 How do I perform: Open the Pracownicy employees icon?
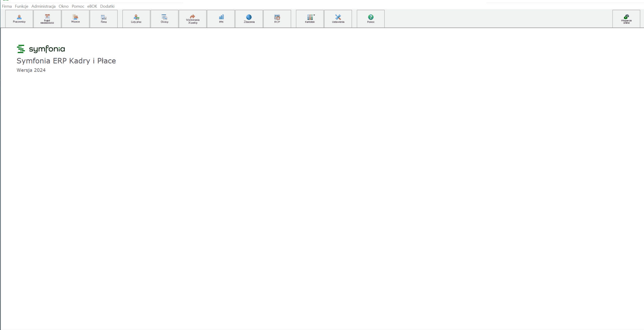19,19
